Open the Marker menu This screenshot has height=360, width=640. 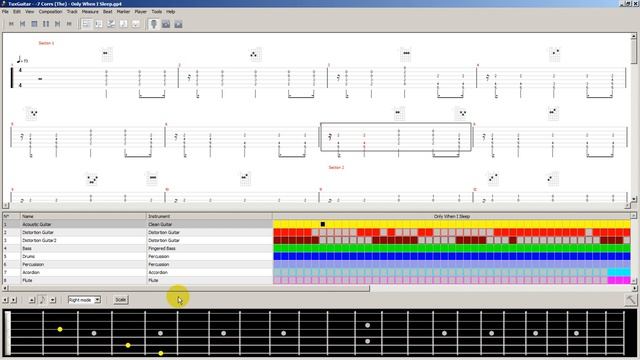(x=123, y=12)
